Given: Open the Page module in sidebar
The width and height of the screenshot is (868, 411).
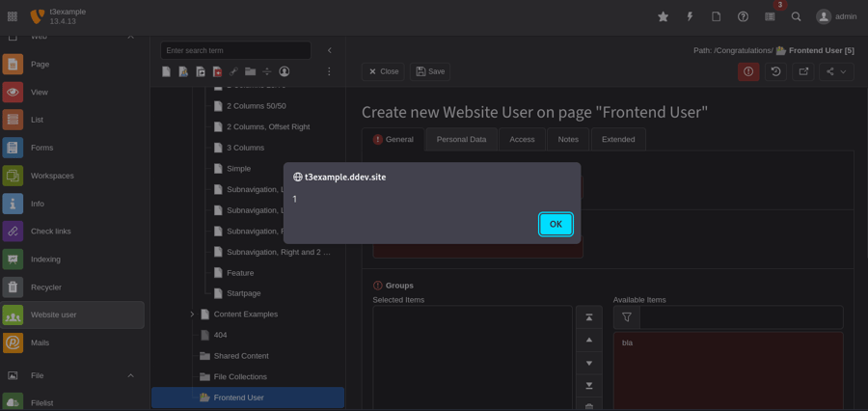Looking at the screenshot, I should 40,65.
